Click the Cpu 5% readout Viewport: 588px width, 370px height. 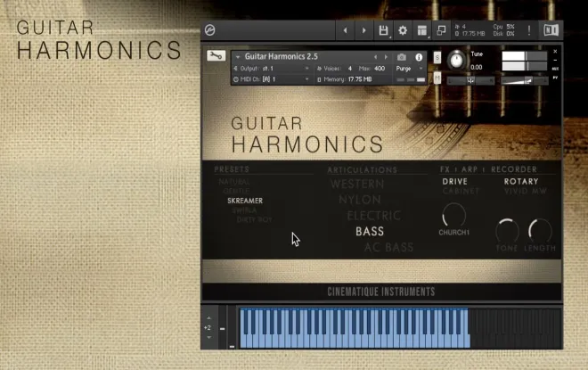[x=504, y=27]
